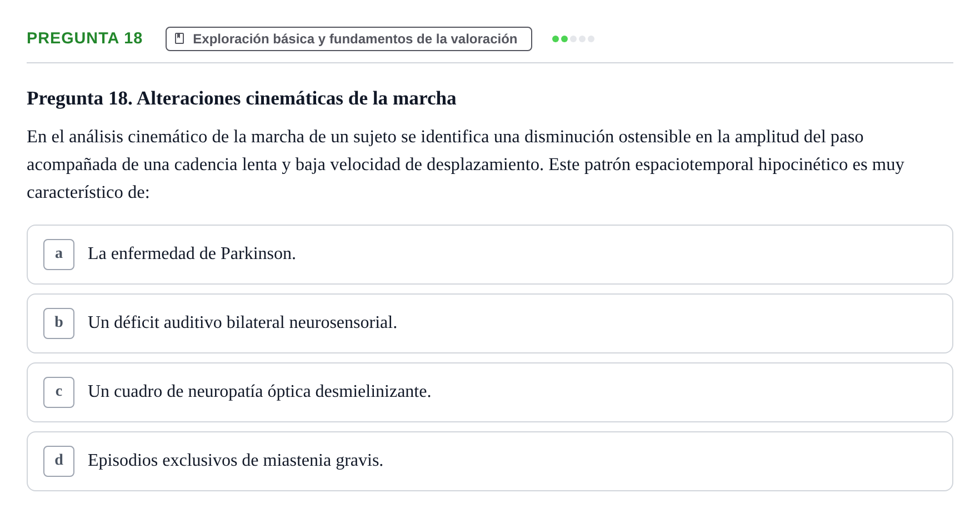Click the letter d badge
The width and height of the screenshot is (980, 518).
point(59,461)
